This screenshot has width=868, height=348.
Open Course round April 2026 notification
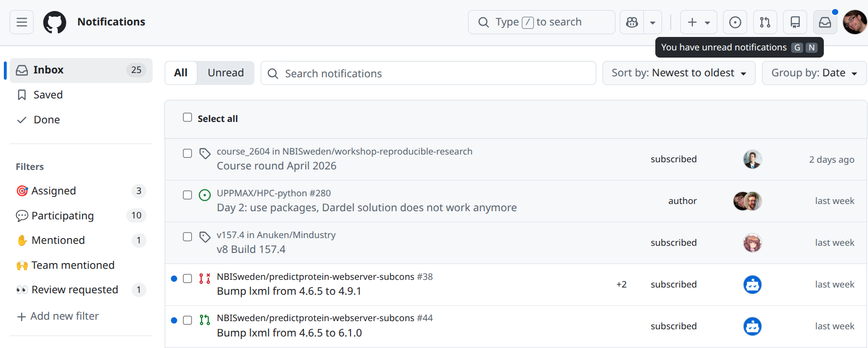point(277,166)
